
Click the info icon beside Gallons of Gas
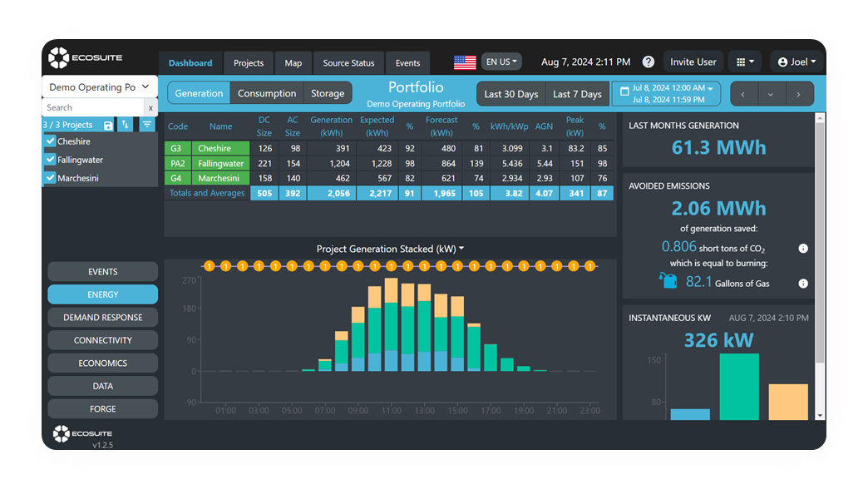point(803,283)
